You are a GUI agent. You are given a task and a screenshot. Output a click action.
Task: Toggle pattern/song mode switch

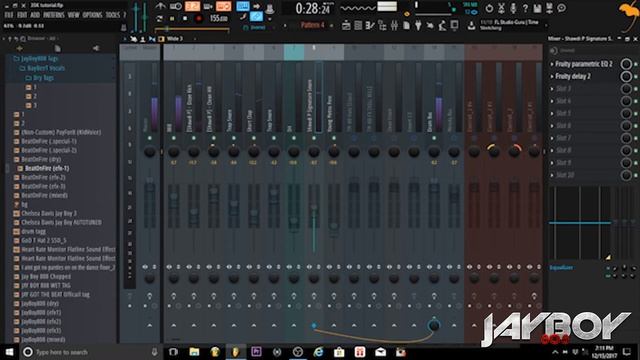click(x=159, y=18)
